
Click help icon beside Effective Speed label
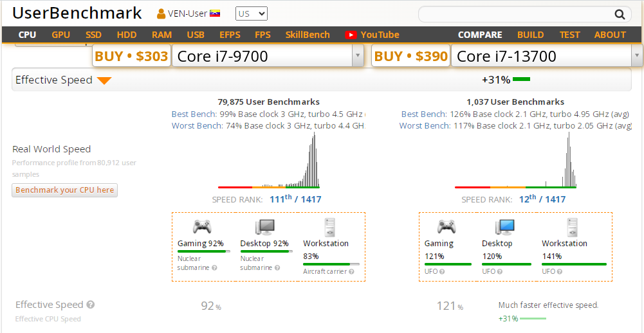91,305
